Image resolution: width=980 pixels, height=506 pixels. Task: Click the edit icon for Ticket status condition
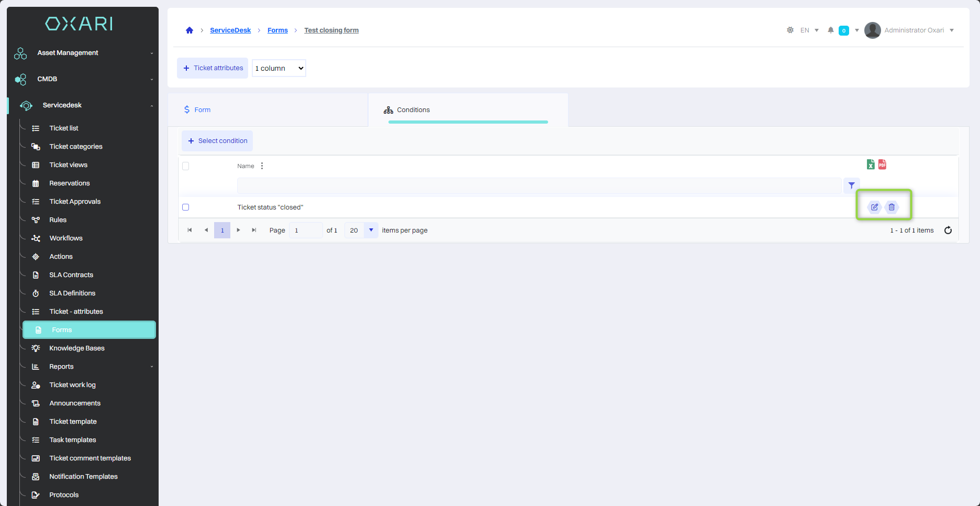pos(874,207)
